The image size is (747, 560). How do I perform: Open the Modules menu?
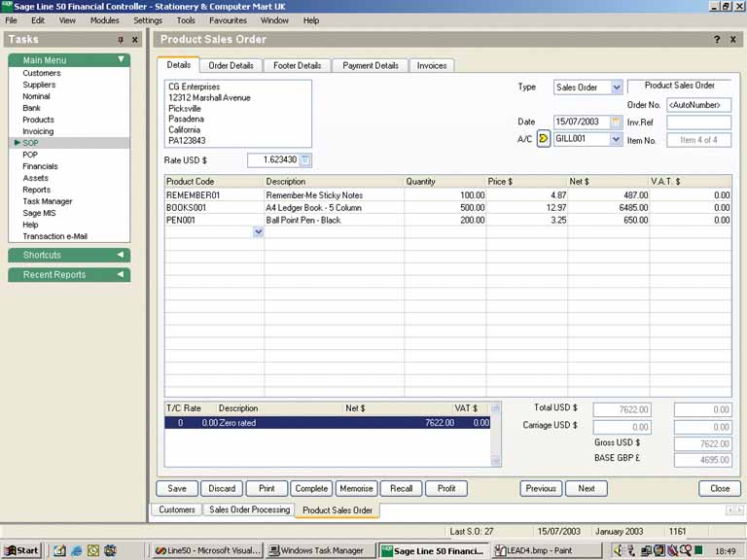click(x=105, y=20)
